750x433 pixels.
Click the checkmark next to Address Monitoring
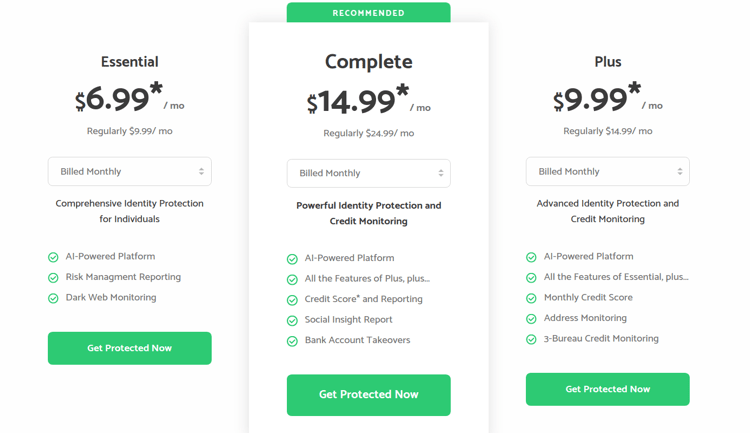point(531,319)
